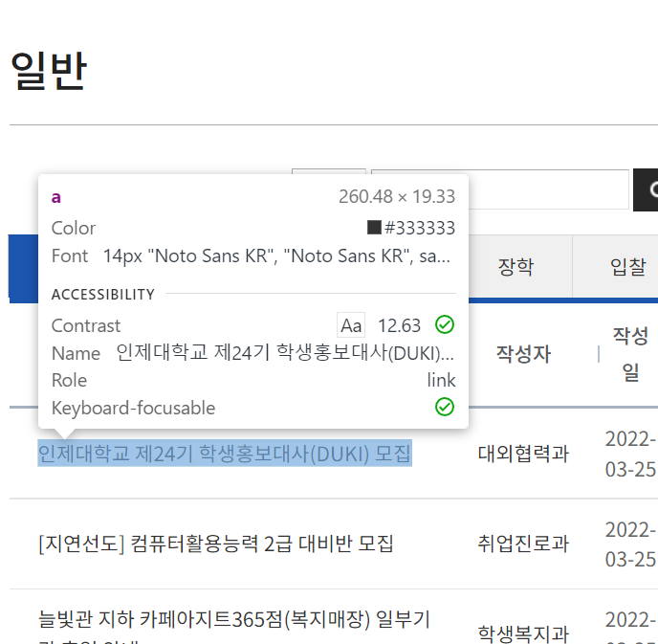Switch to the 입찰 tab
Screen dimensions: 658x644
(627, 267)
